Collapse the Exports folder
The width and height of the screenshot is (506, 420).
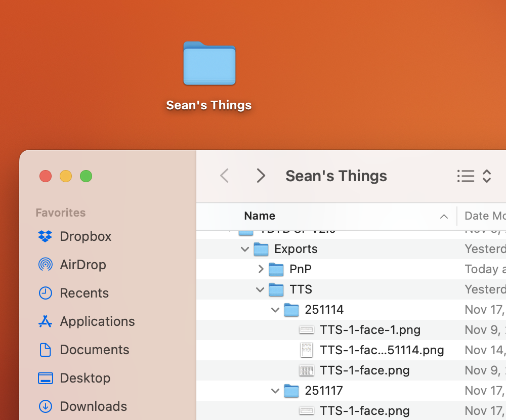[x=245, y=249]
